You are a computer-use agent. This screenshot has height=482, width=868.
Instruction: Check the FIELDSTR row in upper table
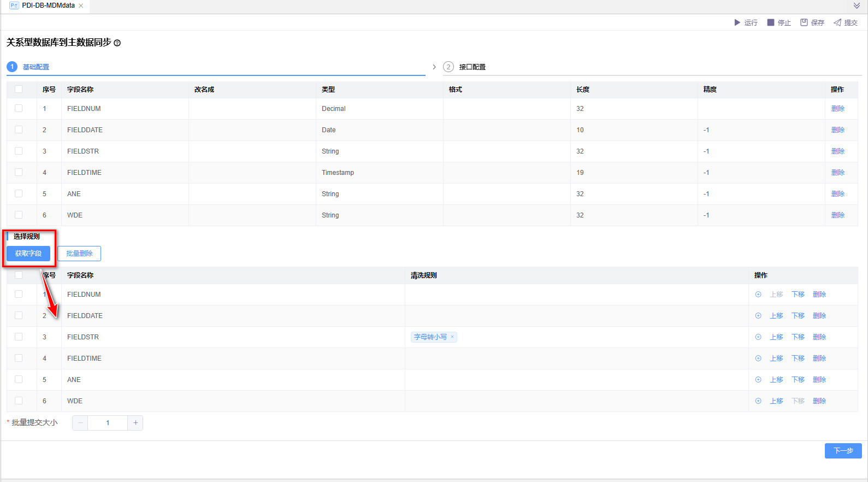point(19,151)
